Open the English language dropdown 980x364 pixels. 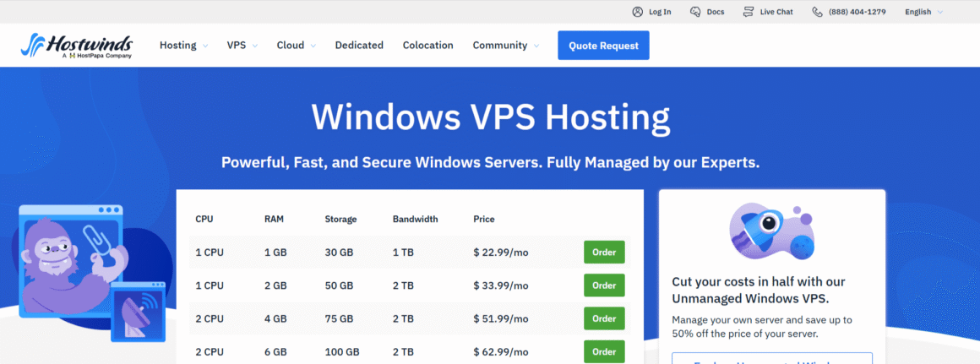(918, 12)
